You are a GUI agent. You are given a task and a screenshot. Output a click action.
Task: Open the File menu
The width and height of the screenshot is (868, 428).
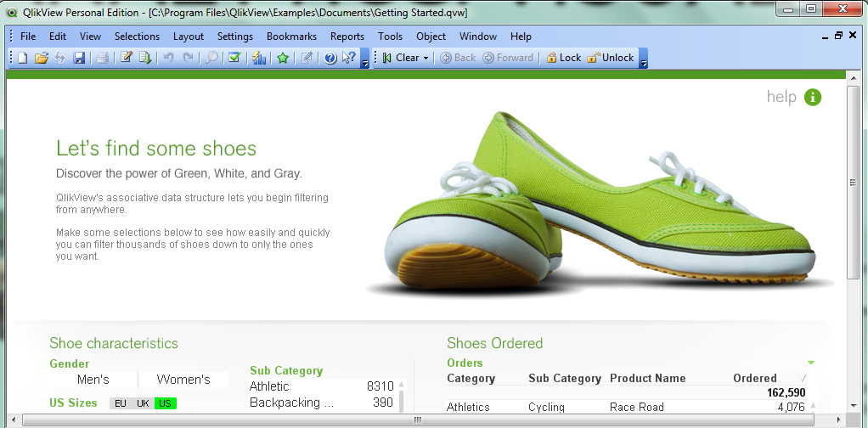(x=28, y=37)
